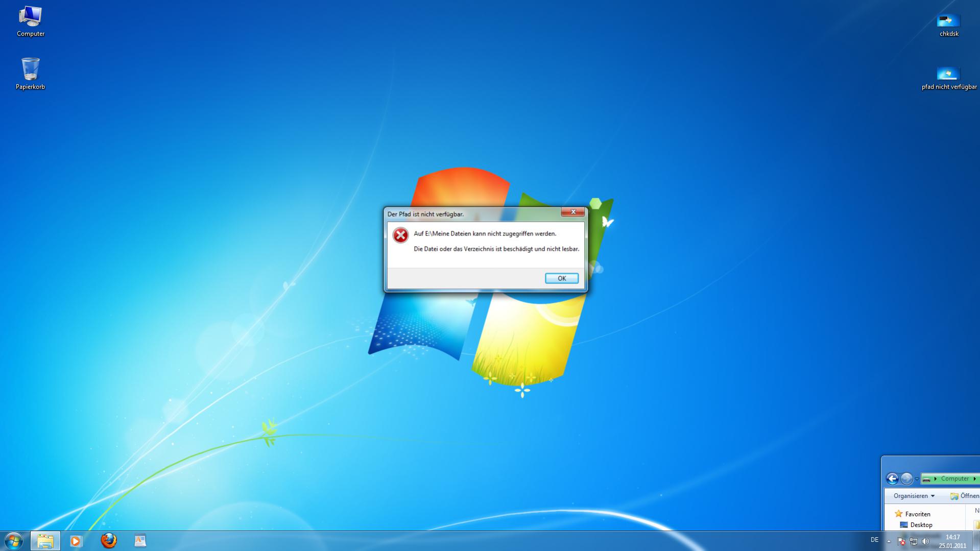Image resolution: width=980 pixels, height=551 pixels.
Task: Click Computer in the Explorer address bar
Action: [x=954, y=478]
